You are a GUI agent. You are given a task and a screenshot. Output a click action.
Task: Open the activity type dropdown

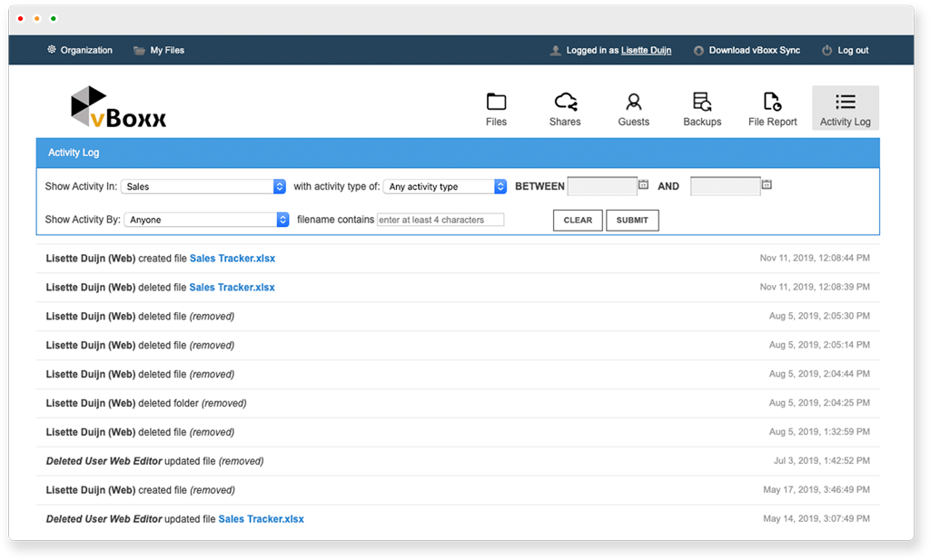pos(445,186)
